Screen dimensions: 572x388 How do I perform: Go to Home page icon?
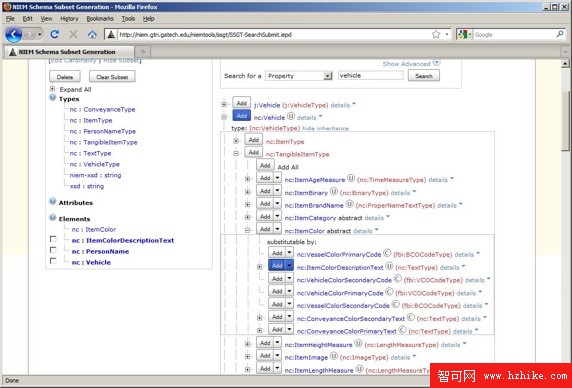click(x=92, y=34)
